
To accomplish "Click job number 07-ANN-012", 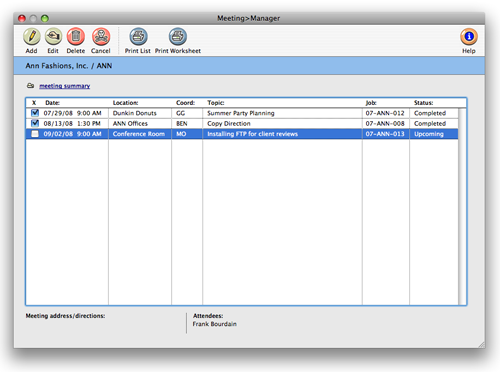I will click(x=385, y=113).
